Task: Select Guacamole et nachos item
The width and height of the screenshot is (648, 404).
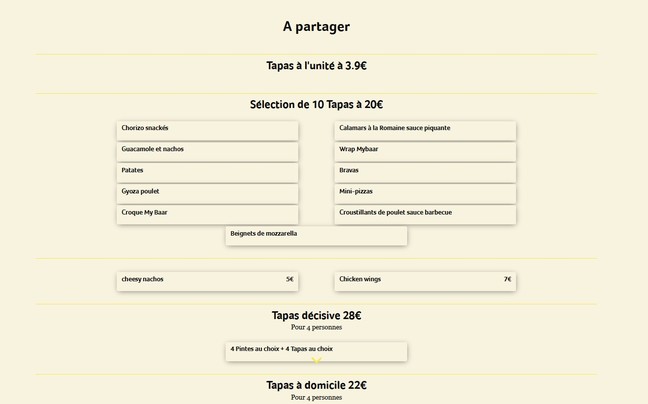Action: 207,151
